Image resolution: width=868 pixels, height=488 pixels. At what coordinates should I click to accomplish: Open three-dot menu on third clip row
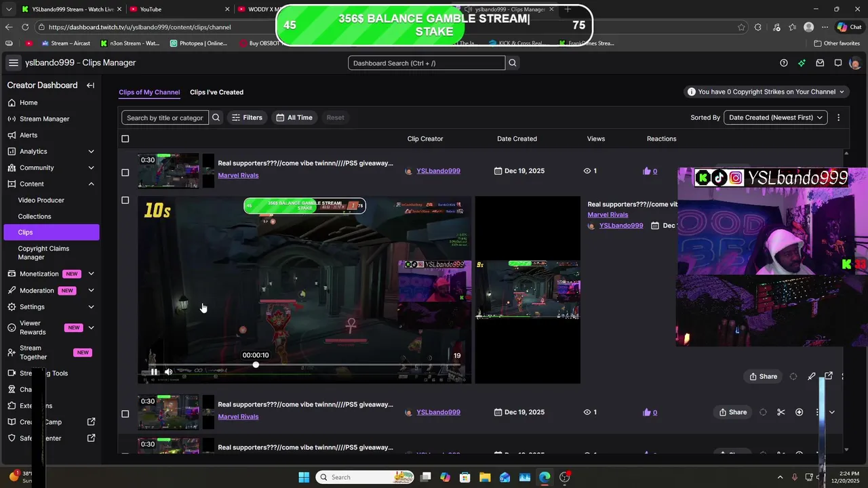(x=817, y=412)
